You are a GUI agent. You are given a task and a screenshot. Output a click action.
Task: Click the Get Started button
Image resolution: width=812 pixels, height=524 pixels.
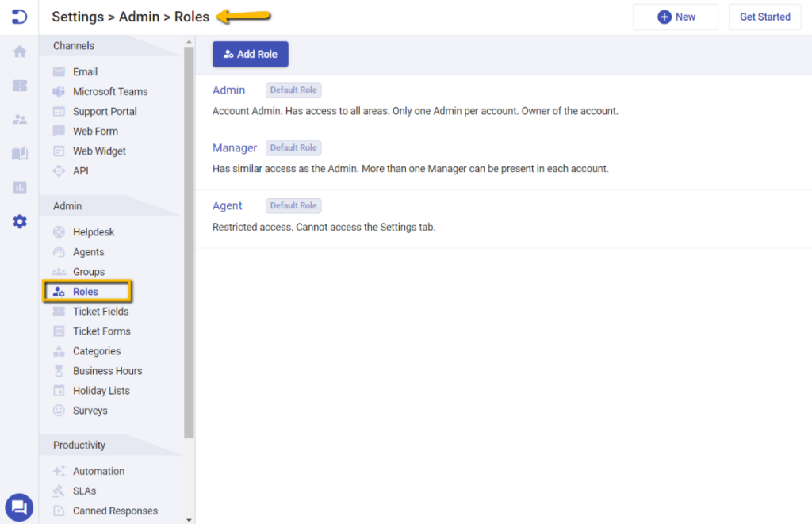click(x=765, y=17)
